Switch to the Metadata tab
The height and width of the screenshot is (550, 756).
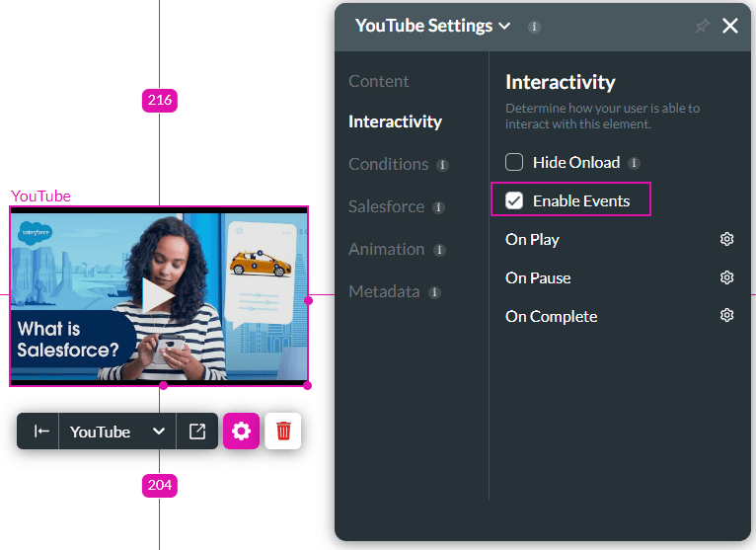point(384,291)
